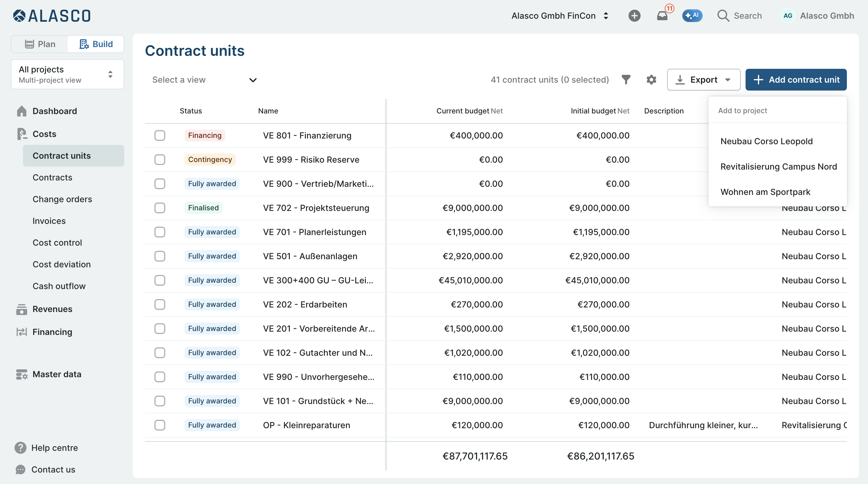Click the plus circle add icon
868x484 pixels.
[634, 15]
